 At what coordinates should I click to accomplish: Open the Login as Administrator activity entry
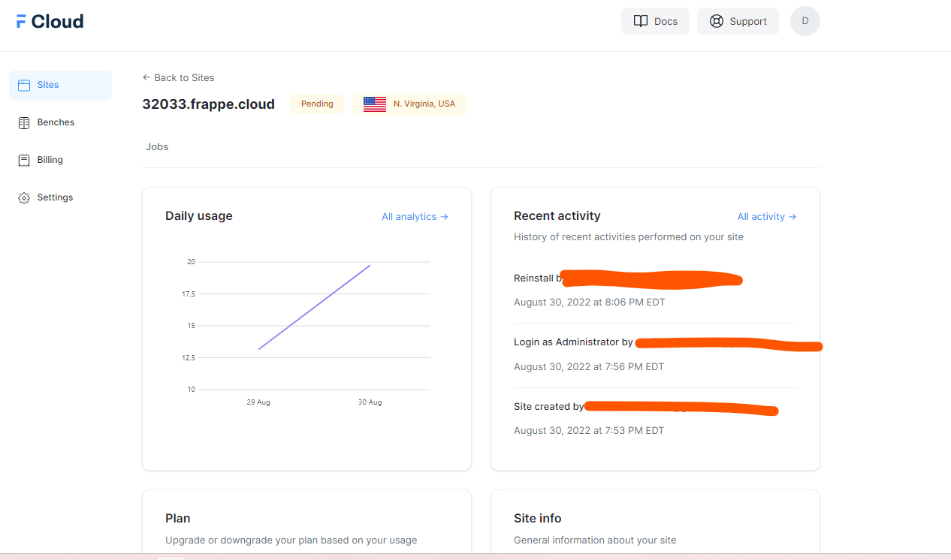tap(655, 354)
